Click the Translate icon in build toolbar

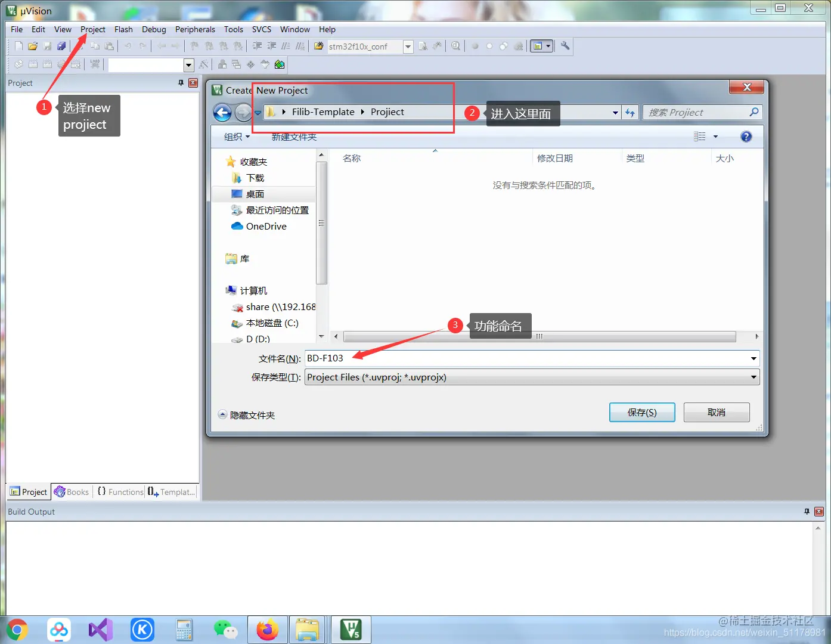pyautogui.click(x=18, y=64)
